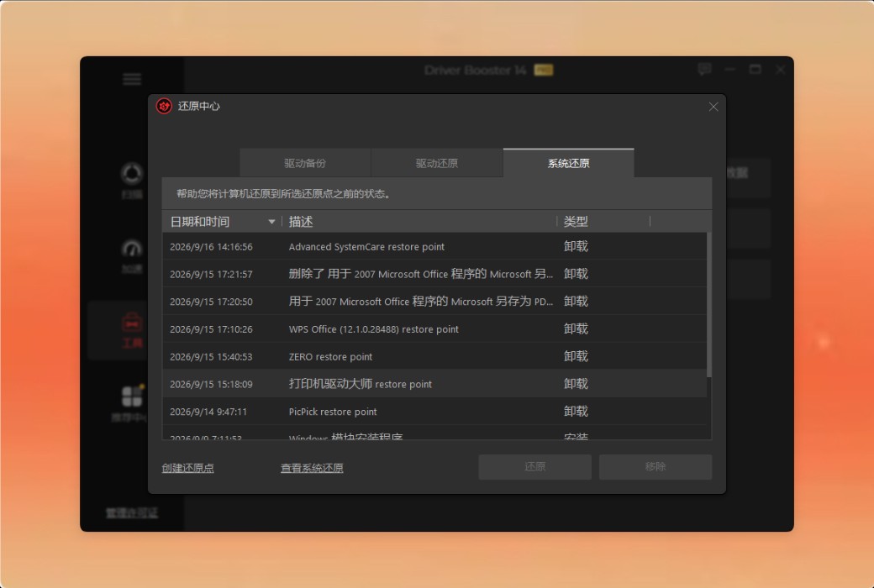Close the 还原中心 dialog
This screenshot has width=874, height=588.
(x=713, y=107)
